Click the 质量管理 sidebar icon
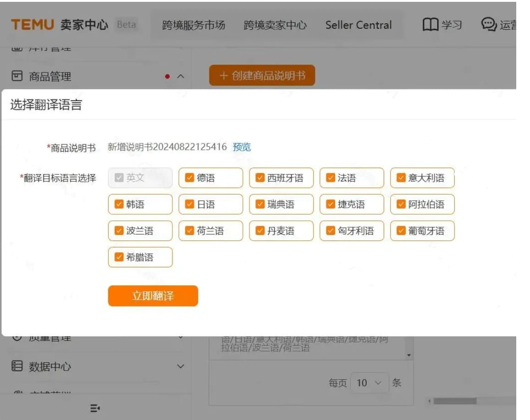This screenshot has width=530, height=420. click(x=17, y=337)
